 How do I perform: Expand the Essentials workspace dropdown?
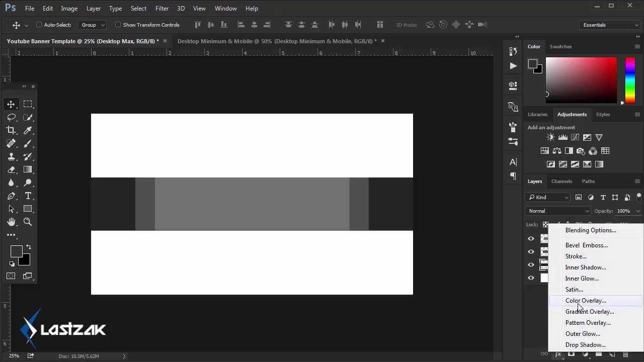point(610,25)
